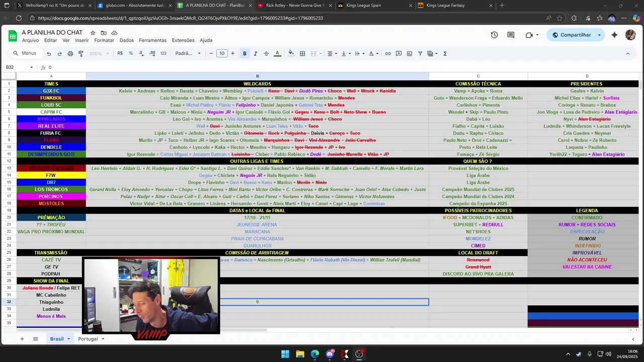Insert a chart
The width and height of the screenshot is (644, 362).
coord(410,53)
